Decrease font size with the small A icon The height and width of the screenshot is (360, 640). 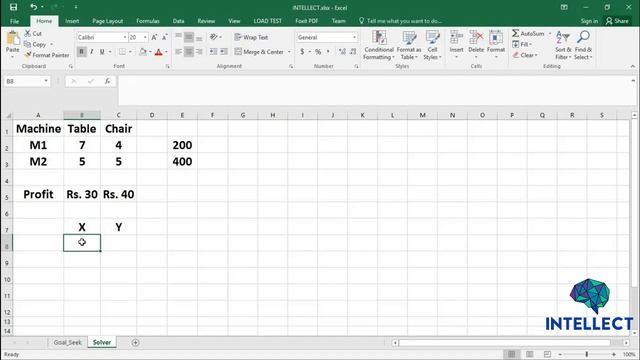click(164, 37)
